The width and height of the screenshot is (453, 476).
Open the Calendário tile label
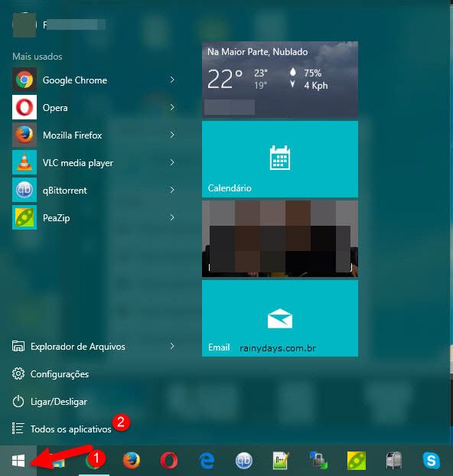230,188
